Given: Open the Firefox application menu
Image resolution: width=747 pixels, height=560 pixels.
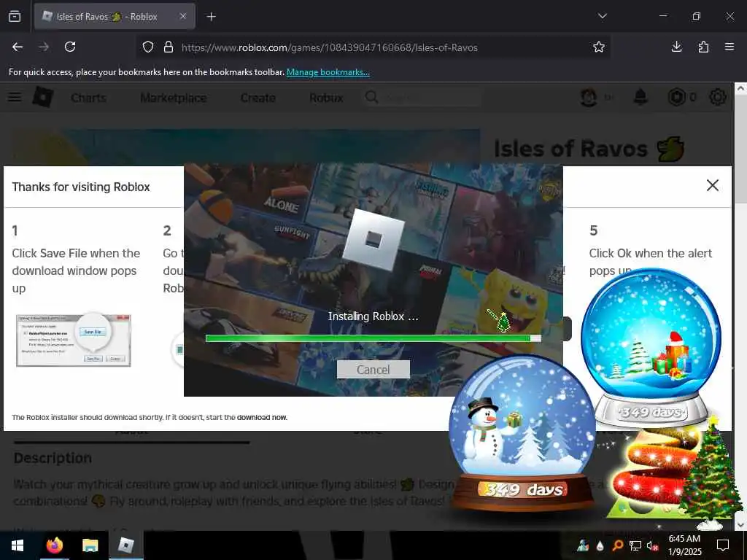Looking at the screenshot, I should pos(729,47).
